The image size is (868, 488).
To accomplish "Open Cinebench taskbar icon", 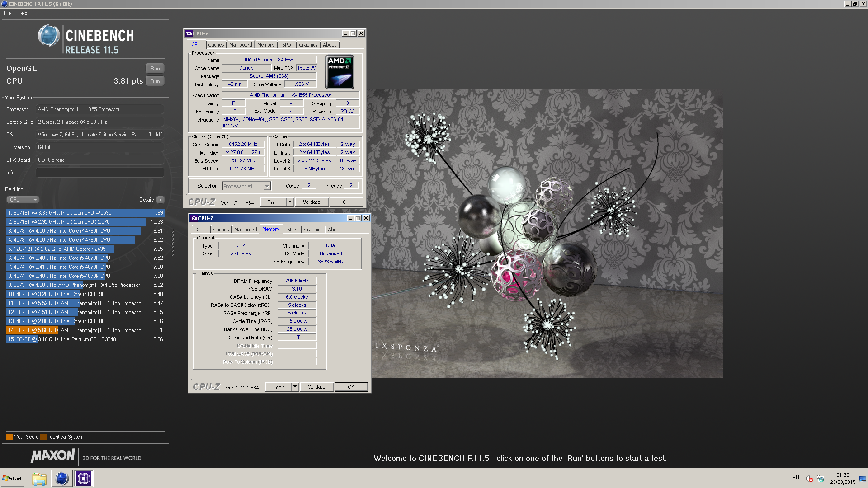I will point(61,479).
